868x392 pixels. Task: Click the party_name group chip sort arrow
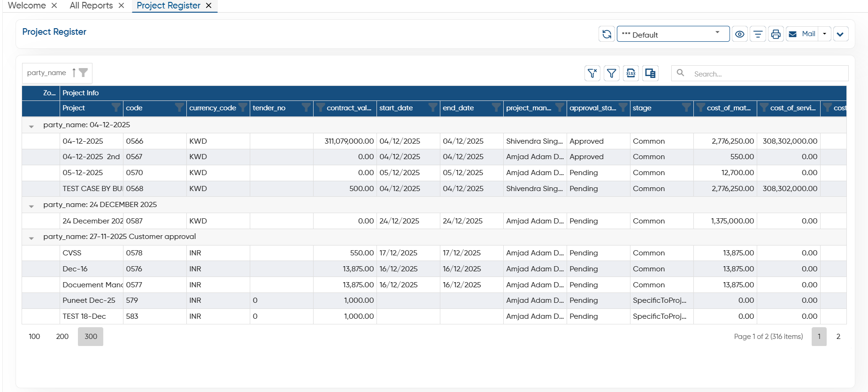tap(74, 73)
